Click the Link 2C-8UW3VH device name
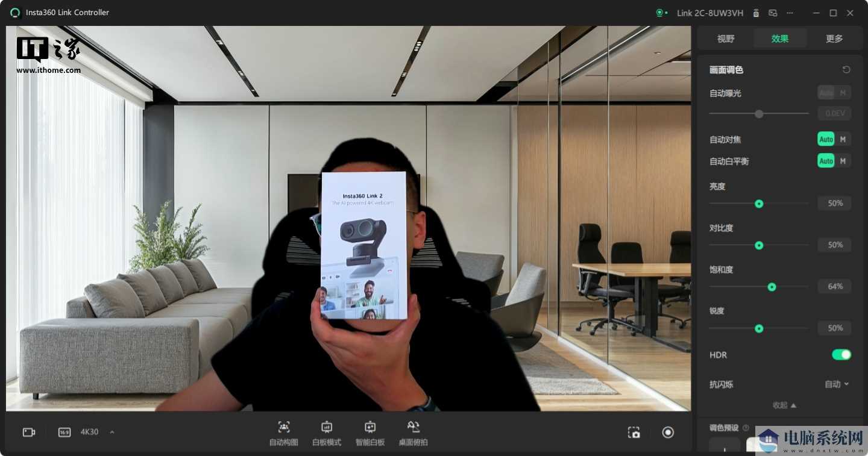The image size is (868, 456). 710,13
